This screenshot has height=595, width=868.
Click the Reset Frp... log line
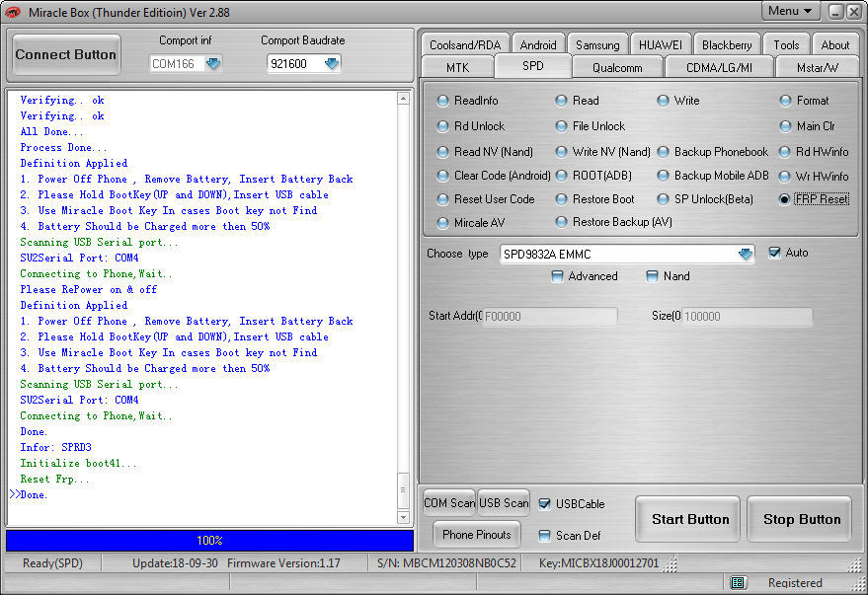pyautogui.click(x=54, y=479)
